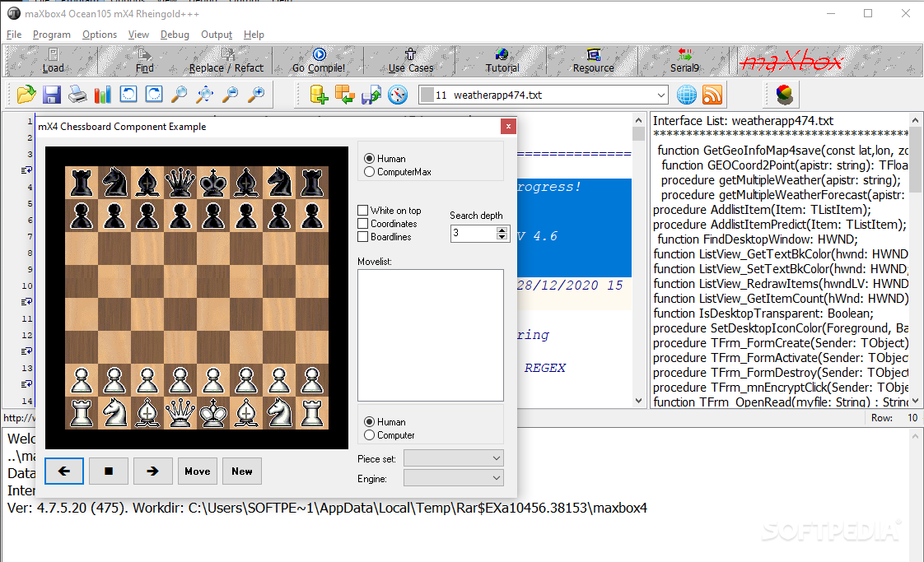Click inside the empty Movelist box
Viewport: 924px width, 562px height.
pos(431,335)
